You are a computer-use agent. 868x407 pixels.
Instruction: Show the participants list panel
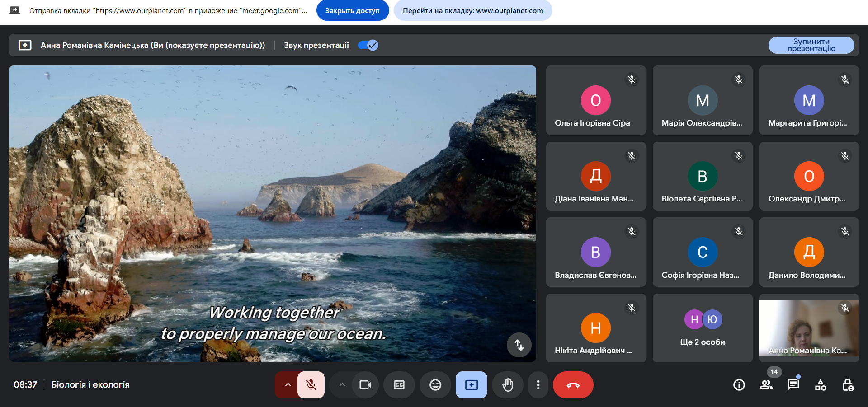766,385
